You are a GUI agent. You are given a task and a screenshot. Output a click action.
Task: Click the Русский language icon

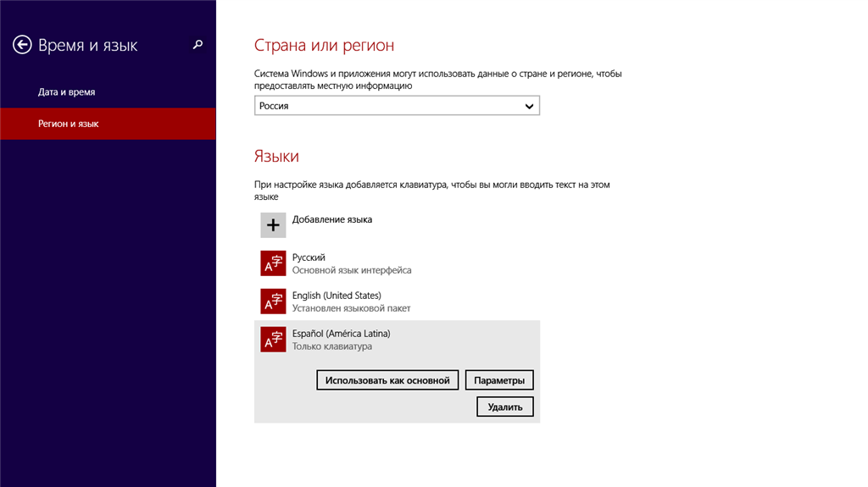[x=273, y=263]
